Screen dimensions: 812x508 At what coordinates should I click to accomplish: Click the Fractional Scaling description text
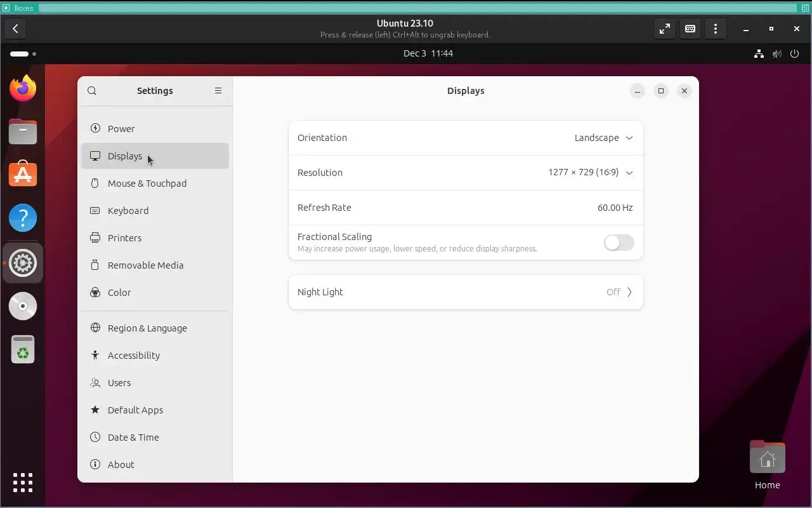417,249
